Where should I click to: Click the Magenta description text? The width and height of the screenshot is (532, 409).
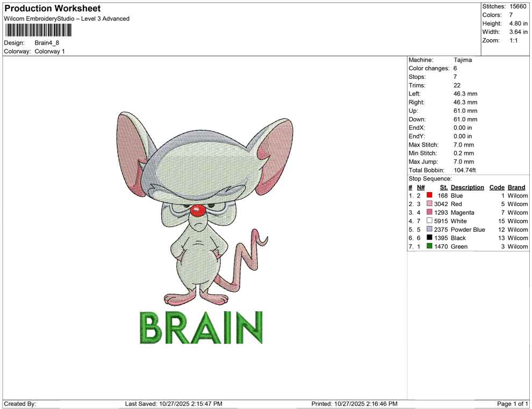point(463,213)
